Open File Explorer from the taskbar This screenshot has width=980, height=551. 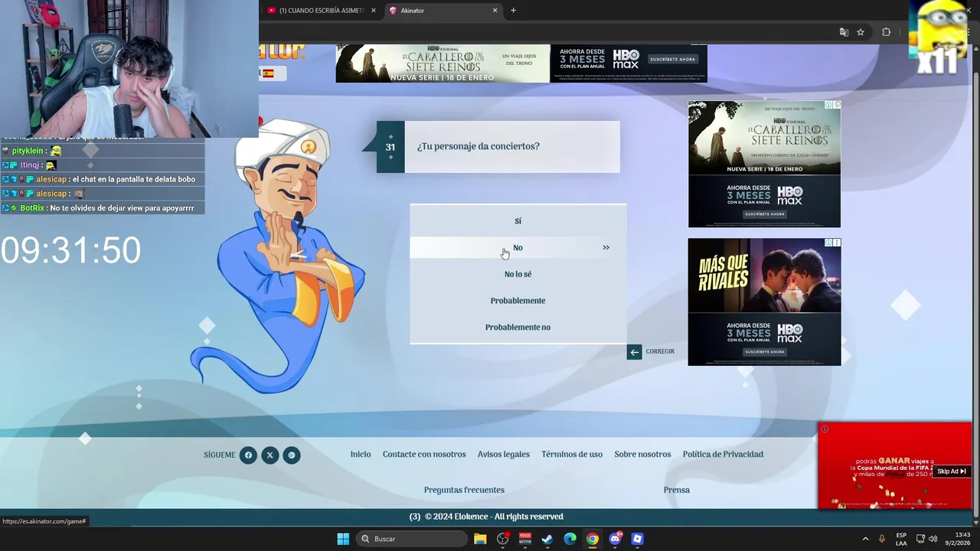tap(480, 539)
